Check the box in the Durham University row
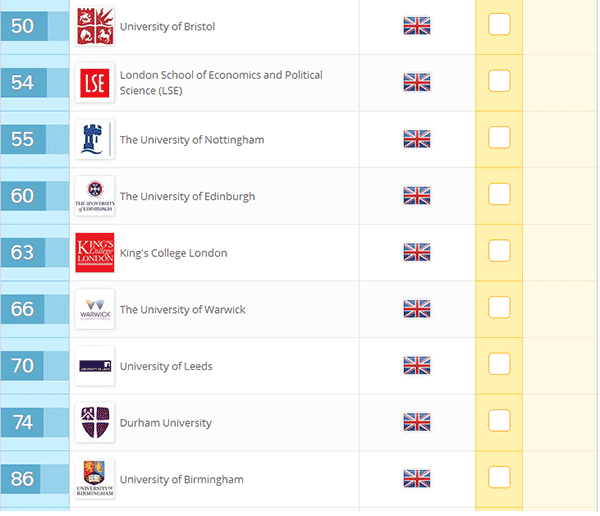600x516 pixels. tap(499, 421)
